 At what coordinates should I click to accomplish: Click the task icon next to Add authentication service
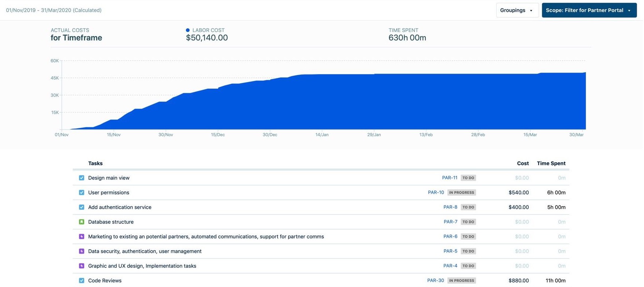click(82, 207)
